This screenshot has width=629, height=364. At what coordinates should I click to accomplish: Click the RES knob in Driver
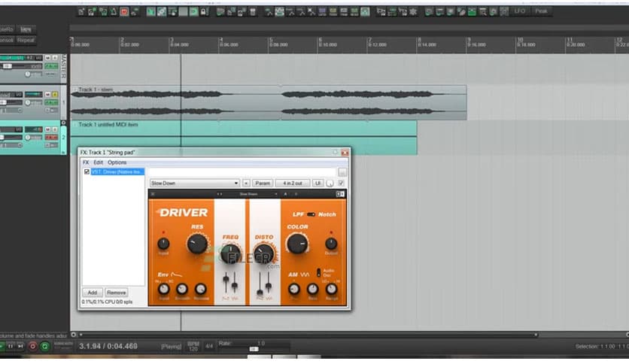197,244
